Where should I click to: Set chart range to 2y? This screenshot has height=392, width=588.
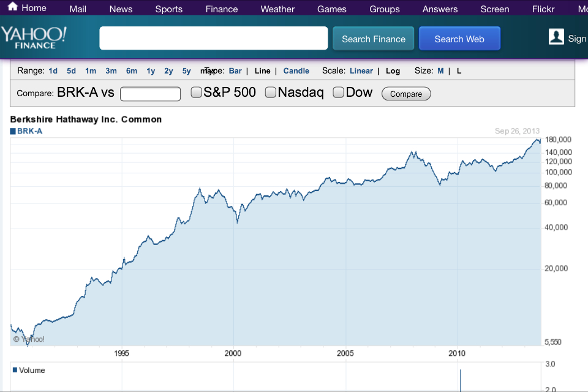(x=169, y=71)
